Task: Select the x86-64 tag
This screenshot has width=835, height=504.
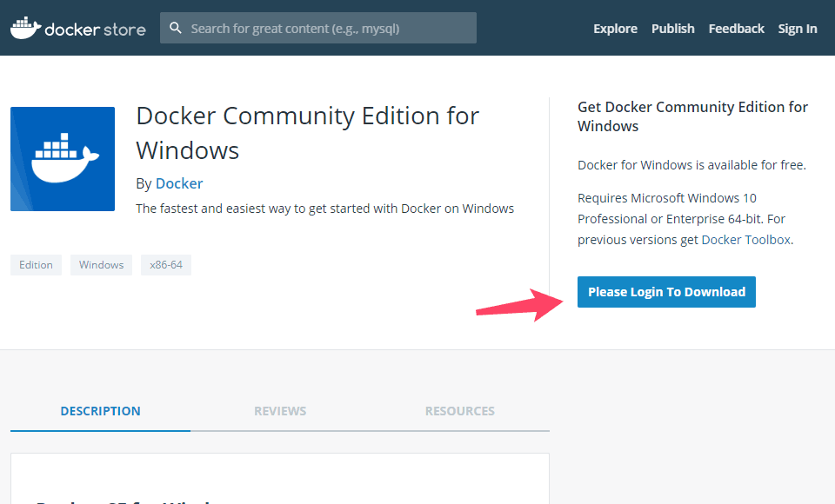Action: 165,264
